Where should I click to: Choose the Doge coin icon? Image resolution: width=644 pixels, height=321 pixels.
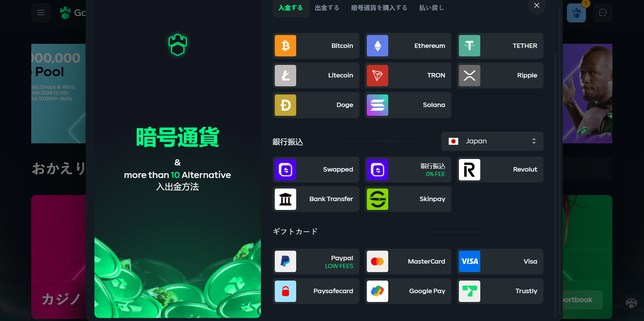coord(285,105)
